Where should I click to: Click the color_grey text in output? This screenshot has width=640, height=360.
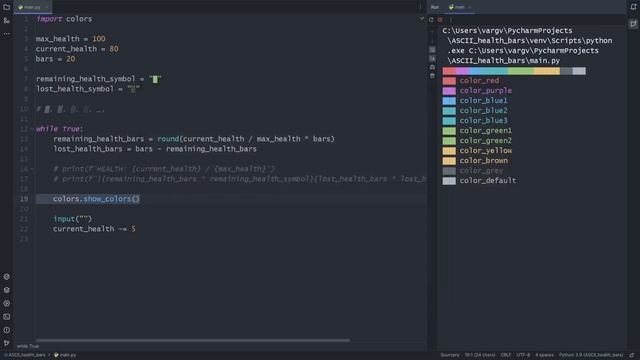point(481,171)
